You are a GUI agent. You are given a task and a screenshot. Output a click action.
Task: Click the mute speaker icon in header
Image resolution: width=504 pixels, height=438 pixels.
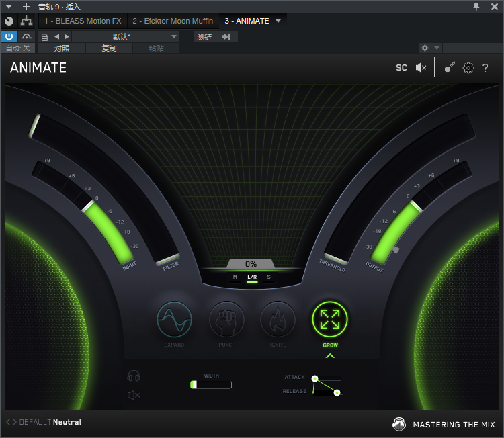click(421, 67)
